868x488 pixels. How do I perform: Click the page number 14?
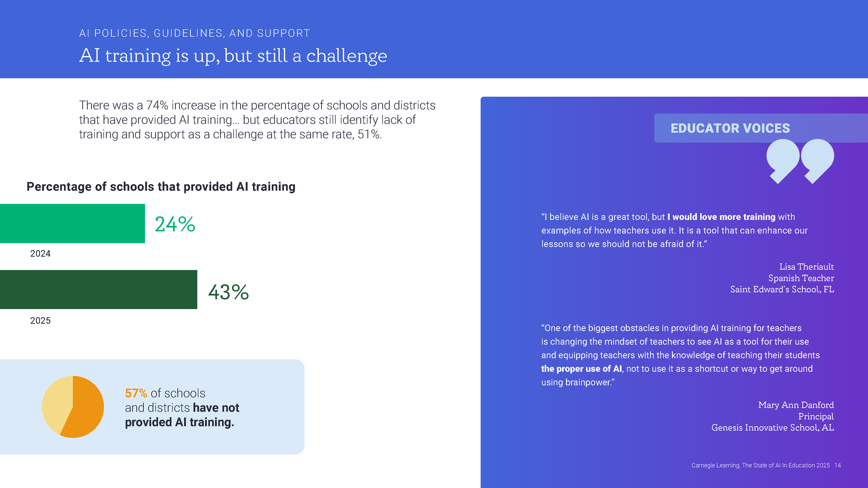[x=838, y=465]
